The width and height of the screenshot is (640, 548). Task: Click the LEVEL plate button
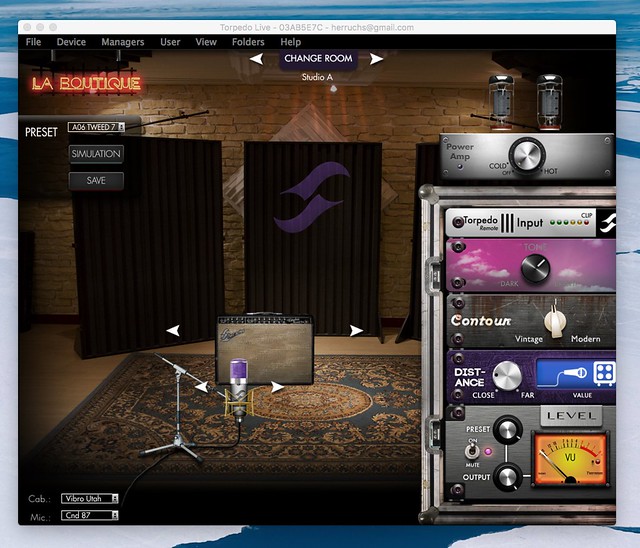point(571,416)
